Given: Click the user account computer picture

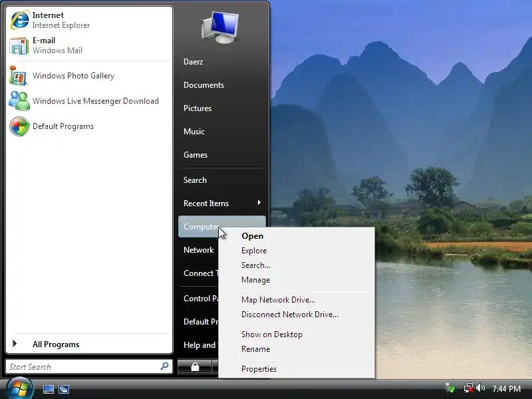Looking at the screenshot, I should (221, 27).
